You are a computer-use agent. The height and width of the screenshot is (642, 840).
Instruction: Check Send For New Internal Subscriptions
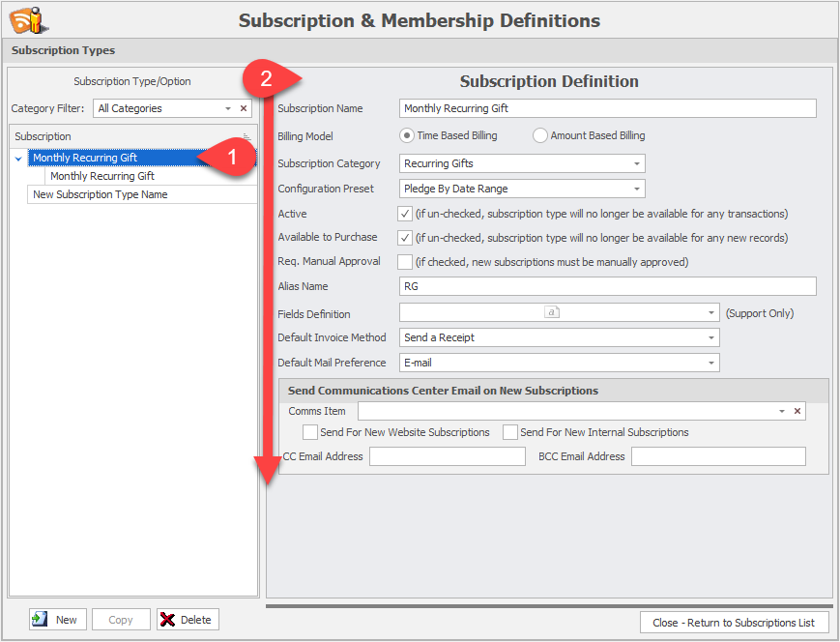[510, 432]
